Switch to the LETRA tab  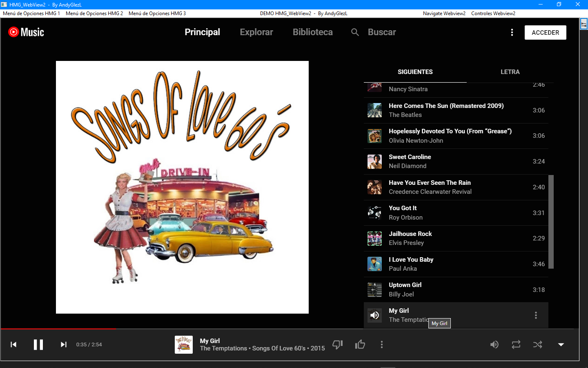coord(510,72)
